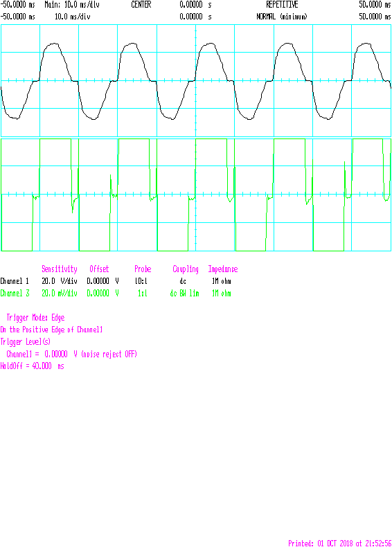Click the CENTER label in header
The image size is (392, 547).
(x=141, y=5)
